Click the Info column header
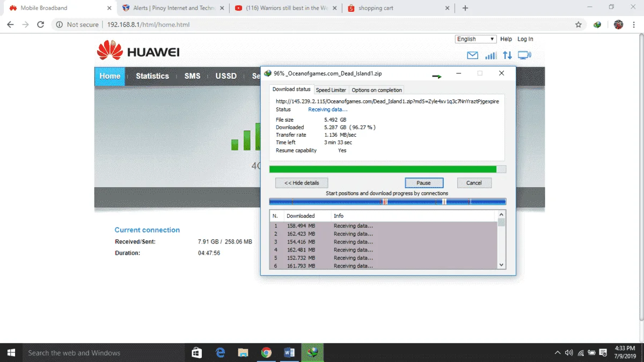This screenshot has width=644, height=362. (414, 216)
